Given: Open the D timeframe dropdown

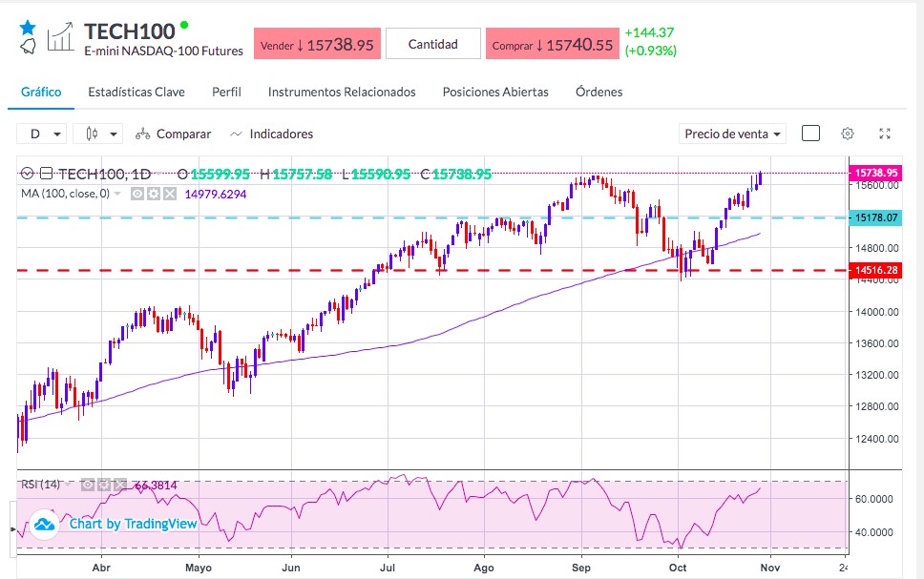Looking at the screenshot, I should pyautogui.click(x=41, y=134).
